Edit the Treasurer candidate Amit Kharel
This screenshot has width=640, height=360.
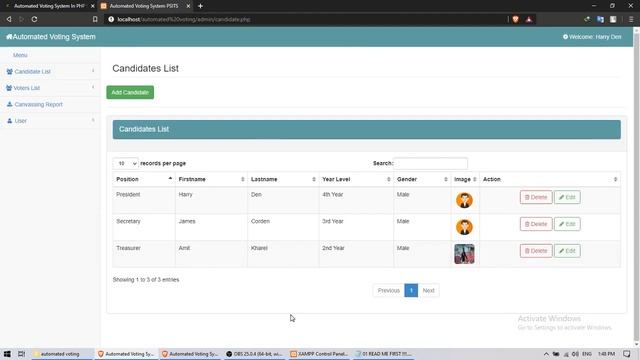567,251
